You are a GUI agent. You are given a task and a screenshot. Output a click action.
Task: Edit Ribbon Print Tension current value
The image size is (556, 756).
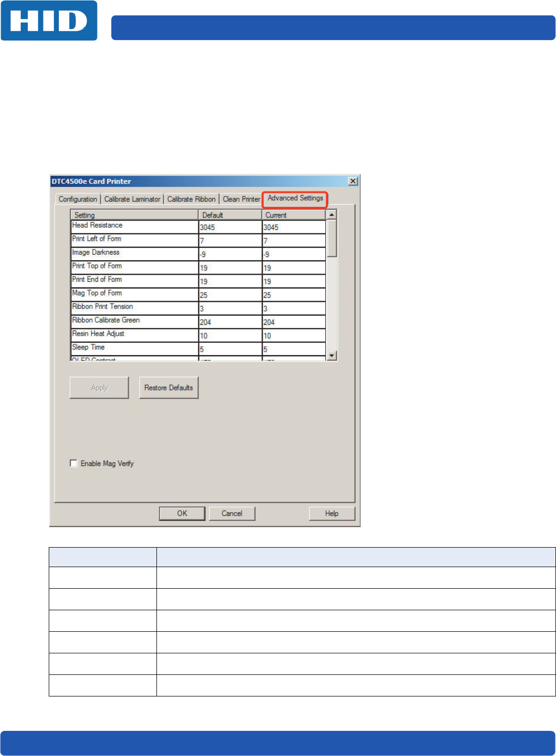point(294,308)
